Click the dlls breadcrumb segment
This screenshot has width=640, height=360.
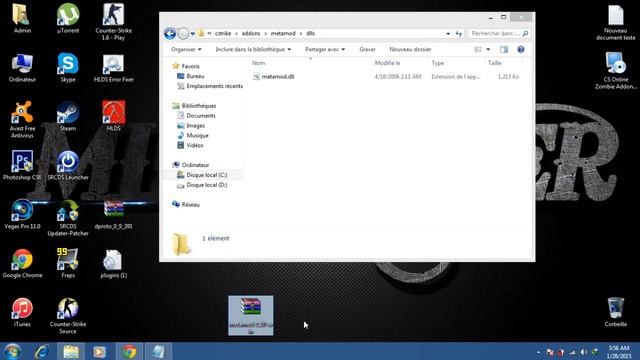click(x=311, y=33)
